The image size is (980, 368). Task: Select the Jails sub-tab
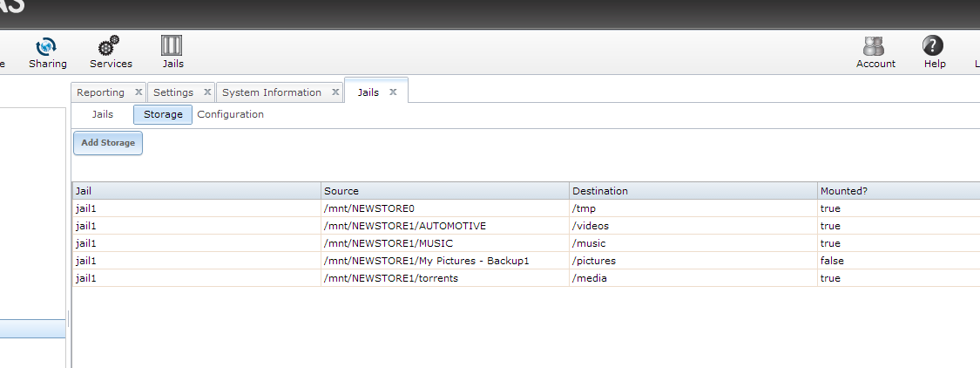point(103,114)
